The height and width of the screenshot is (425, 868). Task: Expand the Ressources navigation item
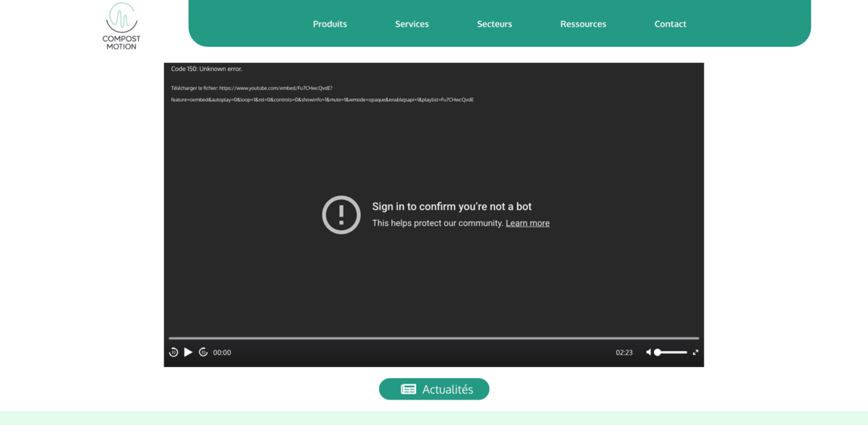[x=583, y=24]
